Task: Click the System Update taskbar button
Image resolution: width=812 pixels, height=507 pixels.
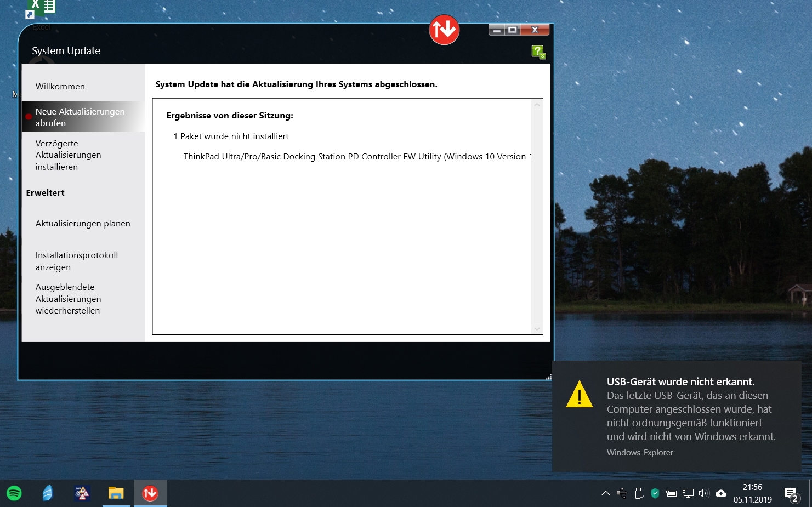Action: click(x=150, y=493)
